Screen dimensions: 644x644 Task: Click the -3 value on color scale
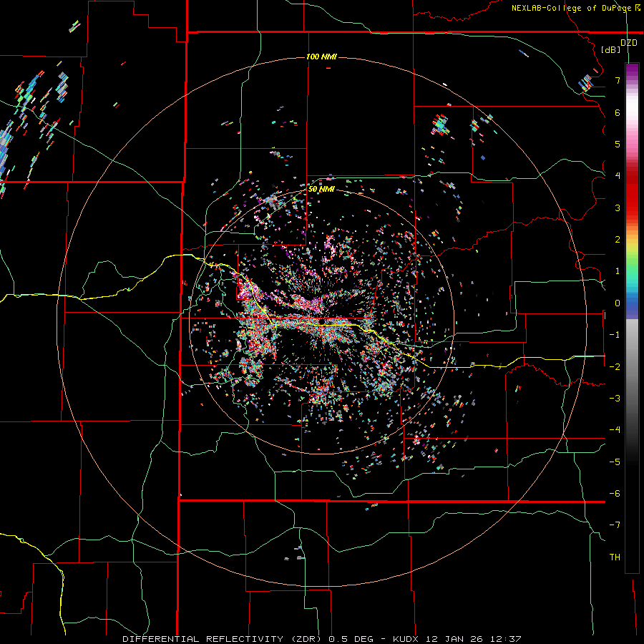(x=615, y=399)
